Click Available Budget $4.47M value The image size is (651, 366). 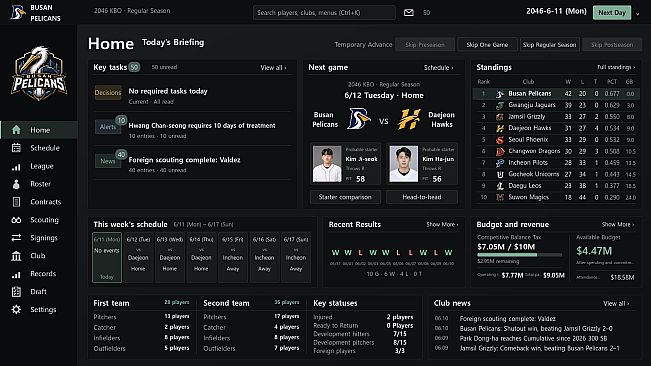pyautogui.click(x=594, y=251)
